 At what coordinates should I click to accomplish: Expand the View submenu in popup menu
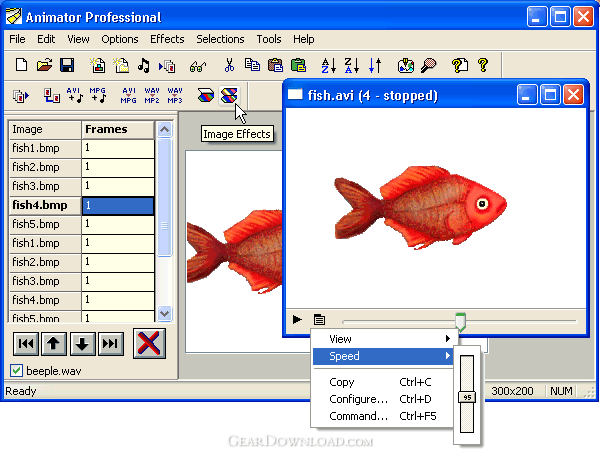[x=383, y=339]
